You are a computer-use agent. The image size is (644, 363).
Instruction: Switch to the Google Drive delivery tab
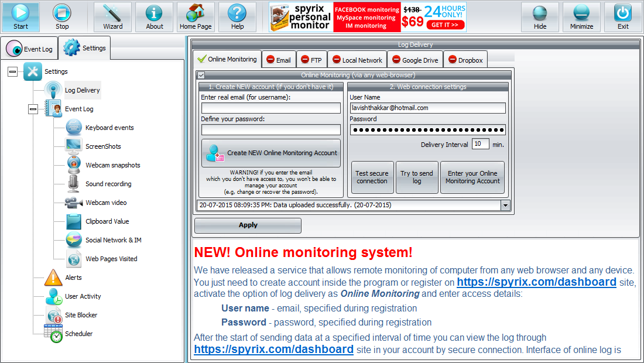(x=415, y=59)
